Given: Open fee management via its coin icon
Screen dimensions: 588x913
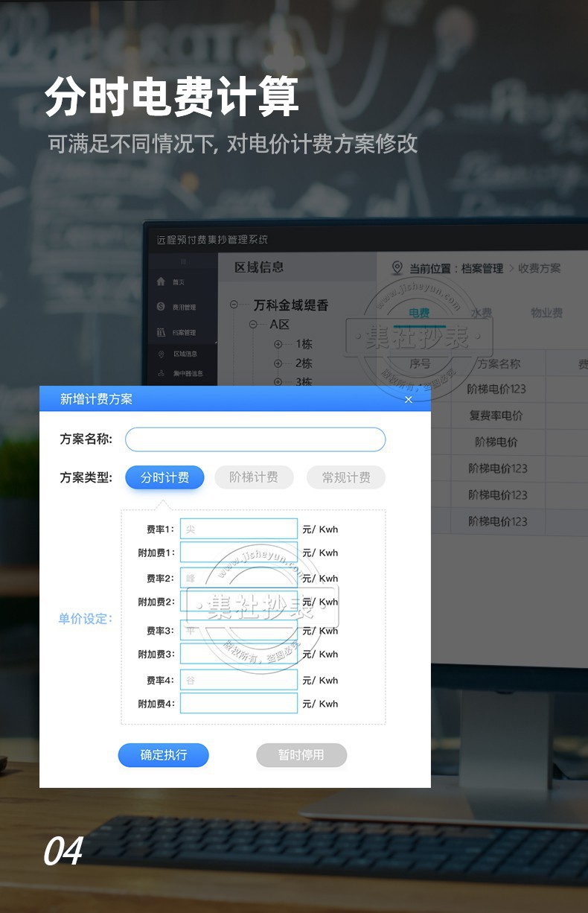Looking at the screenshot, I should pyautogui.click(x=161, y=307).
